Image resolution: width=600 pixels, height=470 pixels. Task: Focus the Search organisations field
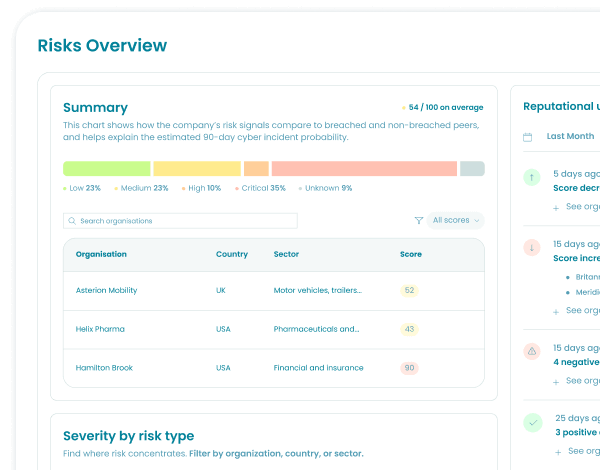(180, 221)
